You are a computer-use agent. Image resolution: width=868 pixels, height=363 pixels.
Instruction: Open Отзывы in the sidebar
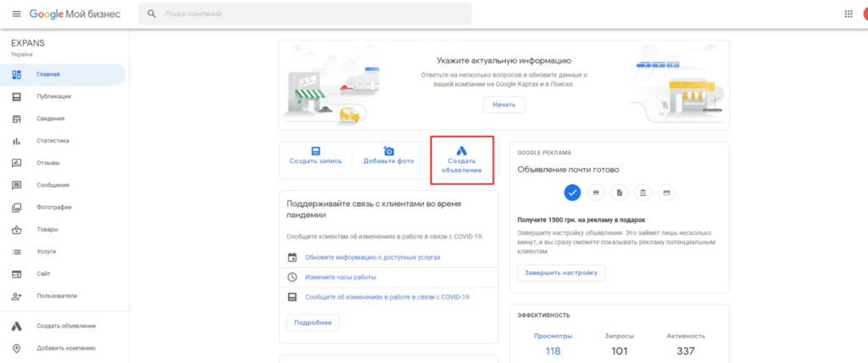click(x=63, y=163)
